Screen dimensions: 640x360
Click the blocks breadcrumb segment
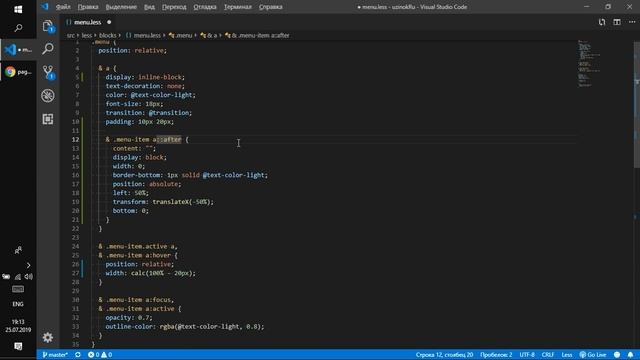[107, 36]
